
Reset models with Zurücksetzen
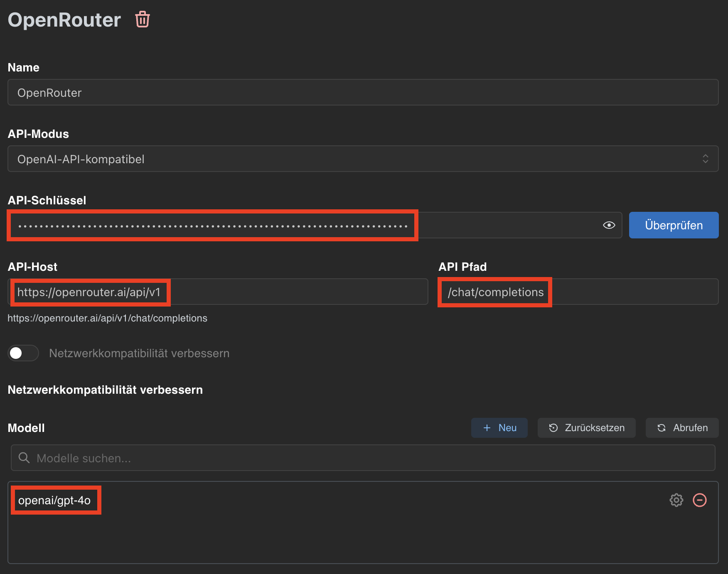click(586, 428)
